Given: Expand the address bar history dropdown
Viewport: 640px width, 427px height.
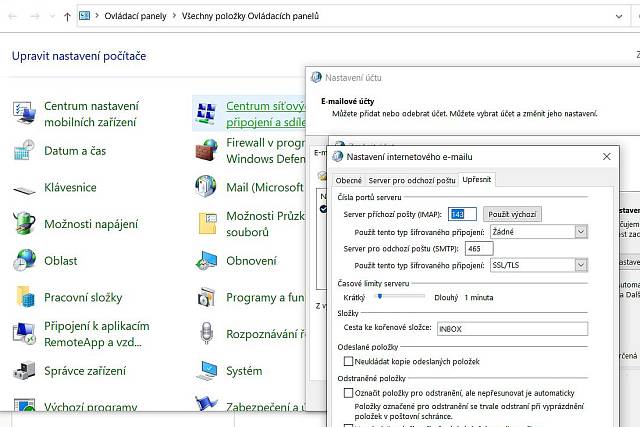Looking at the screenshot, I should (x=619, y=16).
